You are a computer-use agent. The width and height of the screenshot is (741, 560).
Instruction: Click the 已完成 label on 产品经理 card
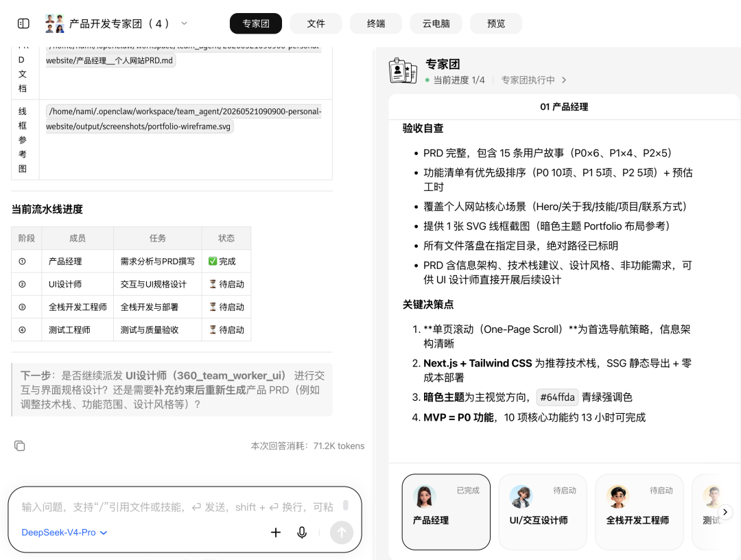468,491
